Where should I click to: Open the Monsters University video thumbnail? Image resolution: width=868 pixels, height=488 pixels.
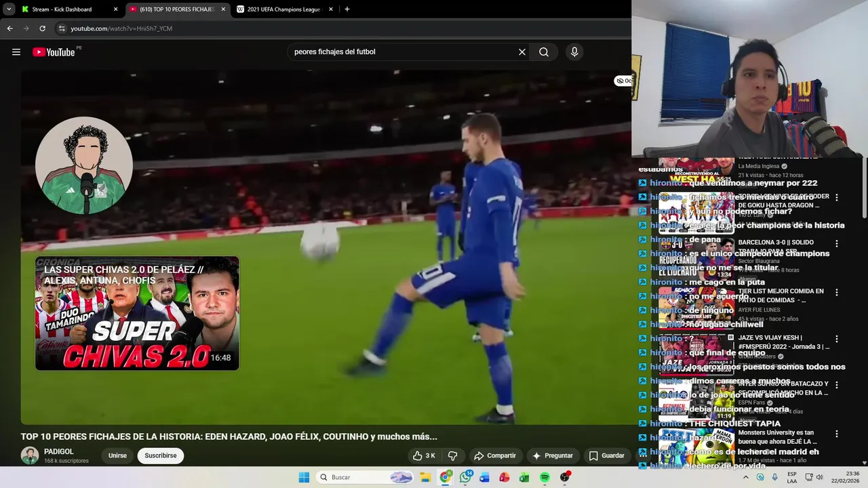[x=696, y=448]
